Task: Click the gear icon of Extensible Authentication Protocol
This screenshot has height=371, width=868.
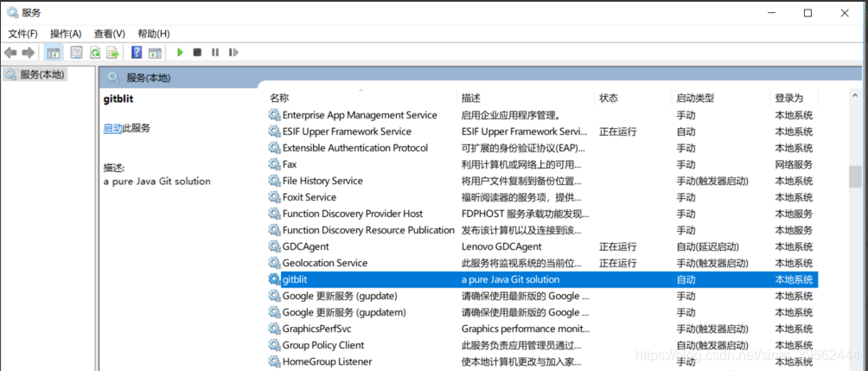Action: 274,148
